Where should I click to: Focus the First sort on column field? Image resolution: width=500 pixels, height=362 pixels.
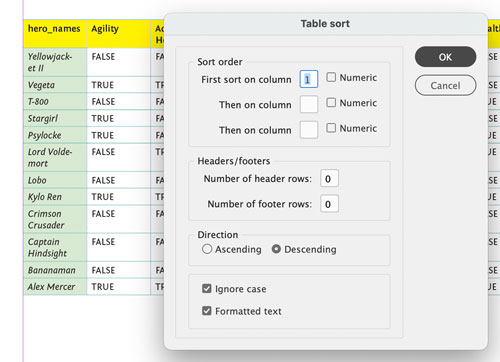(309, 79)
